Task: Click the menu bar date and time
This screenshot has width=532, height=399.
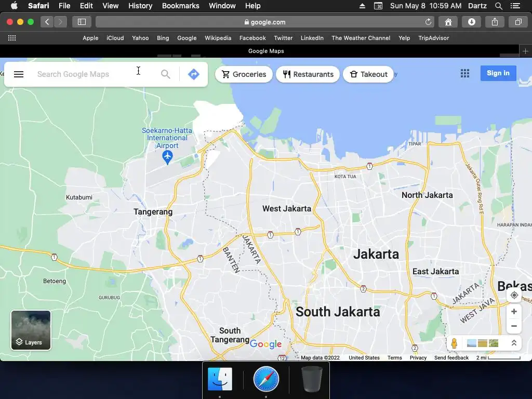Action: [x=426, y=6]
